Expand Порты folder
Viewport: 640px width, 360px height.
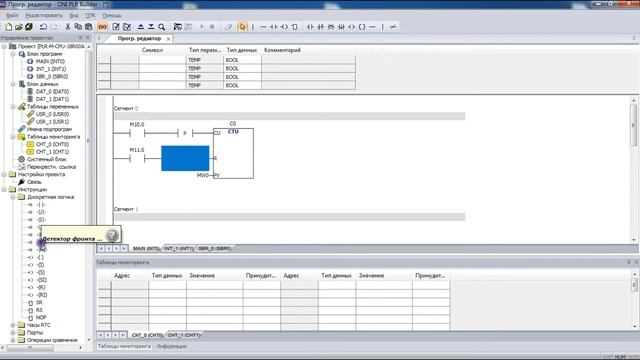point(13,333)
